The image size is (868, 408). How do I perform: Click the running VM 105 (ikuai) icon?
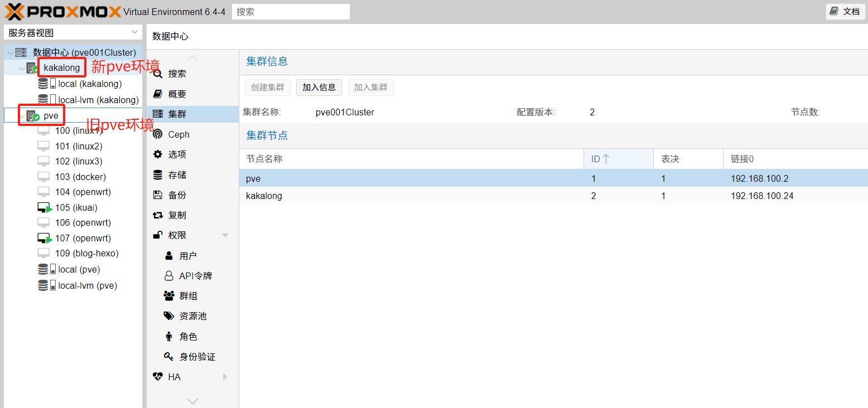tap(45, 207)
